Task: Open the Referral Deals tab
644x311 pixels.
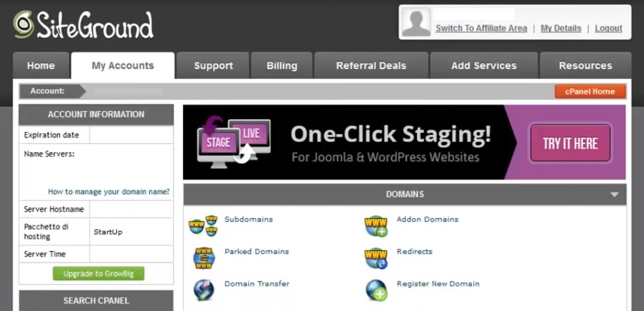Action: (x=371, y=66)
